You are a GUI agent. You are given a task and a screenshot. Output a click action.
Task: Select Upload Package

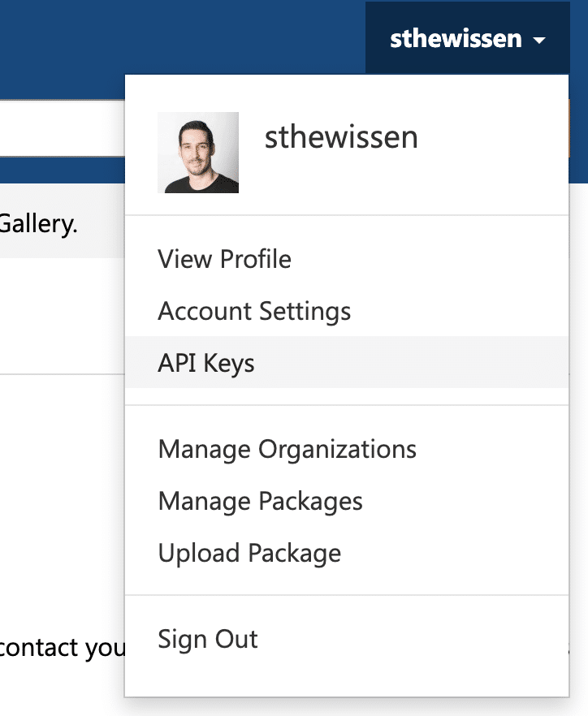[x=249, y=553]
